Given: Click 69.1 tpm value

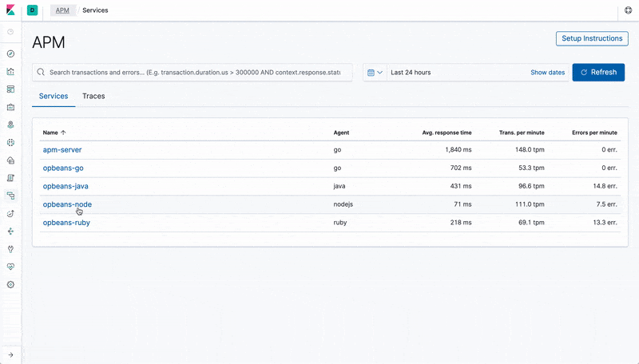Looking at the screenshot, I should click(531, 223).
